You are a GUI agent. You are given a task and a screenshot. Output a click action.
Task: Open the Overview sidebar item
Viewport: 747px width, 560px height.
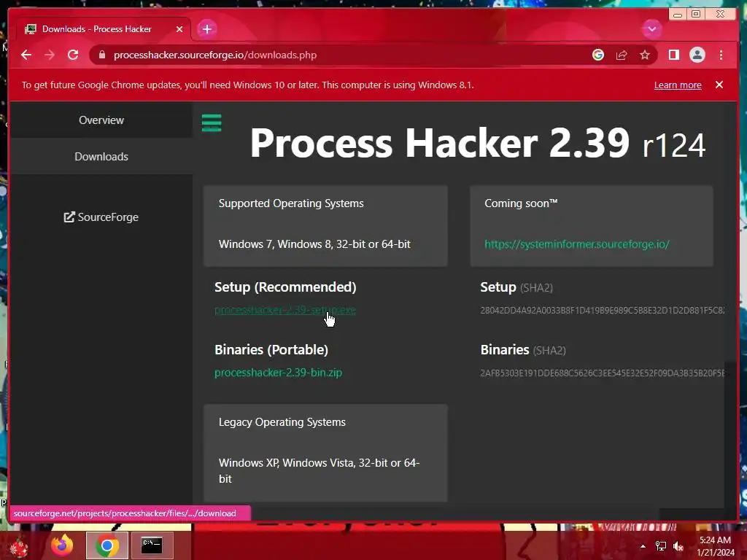101,120
